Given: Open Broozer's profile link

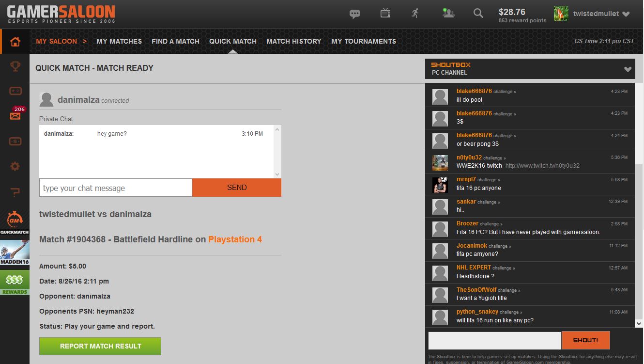Looking at the screenshot, I should pos(467,223).
